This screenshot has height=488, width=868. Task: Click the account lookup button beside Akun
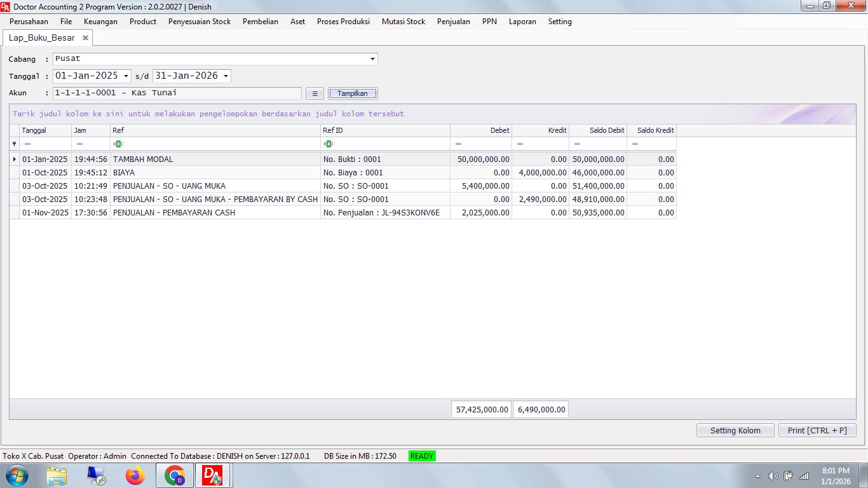tap(315, 93)
